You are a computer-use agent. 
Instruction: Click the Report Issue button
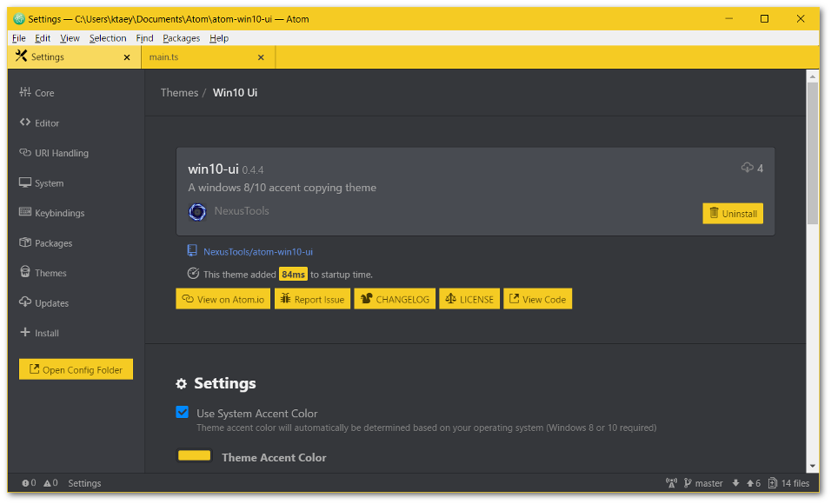(x=312, y=299)
